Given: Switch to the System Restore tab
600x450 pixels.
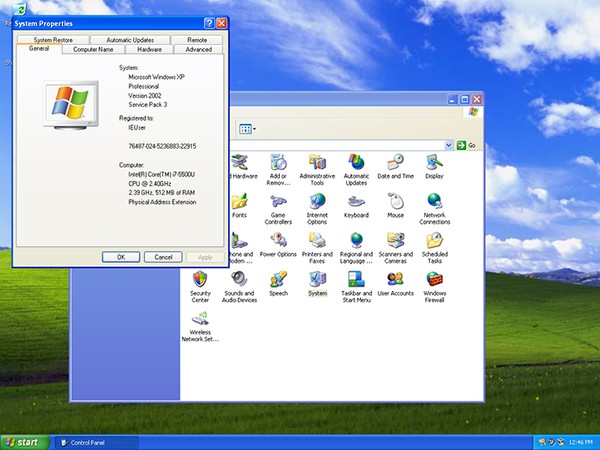Looking at the screenshot, I should 53,40.
